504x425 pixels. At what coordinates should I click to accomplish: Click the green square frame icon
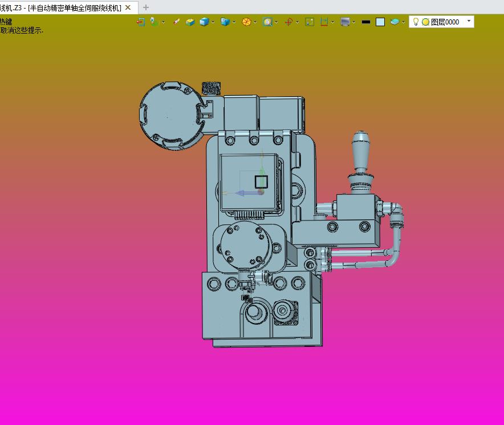310,22
